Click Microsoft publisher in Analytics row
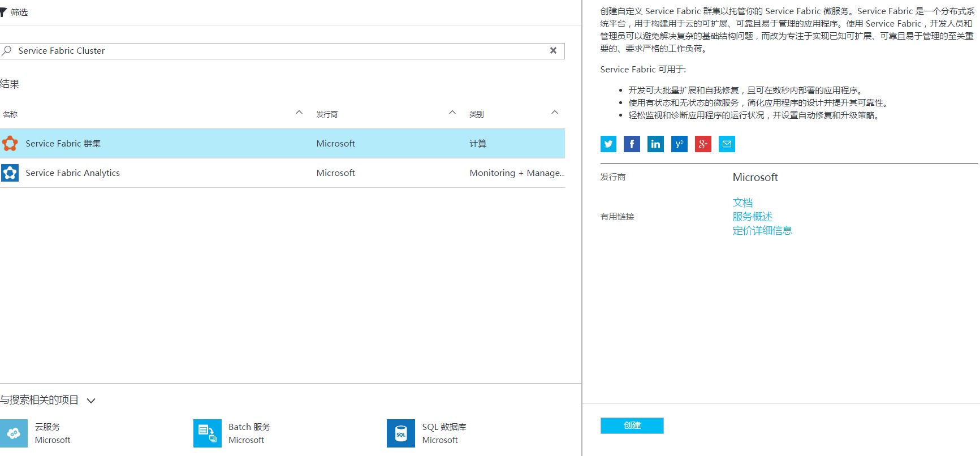Image resolution: width=980 pixels, height=456 pixels. [336, 173]
